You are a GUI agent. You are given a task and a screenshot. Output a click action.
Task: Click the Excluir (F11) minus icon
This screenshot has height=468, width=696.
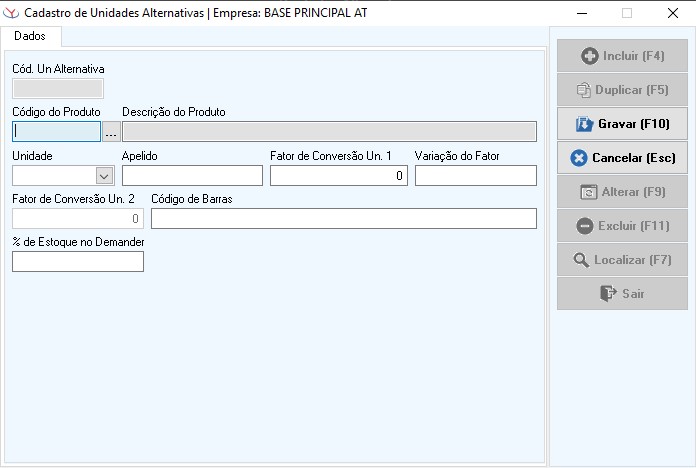(585, 226)
